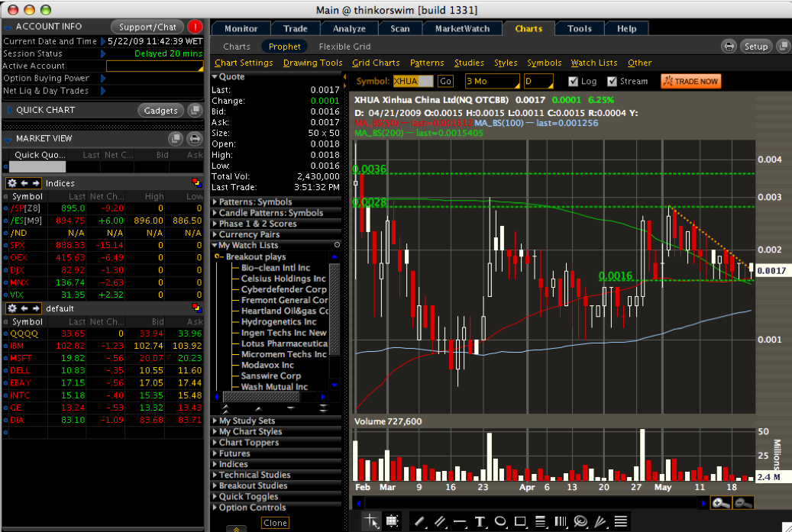Click the TRADE NOW button

point(691,81)
